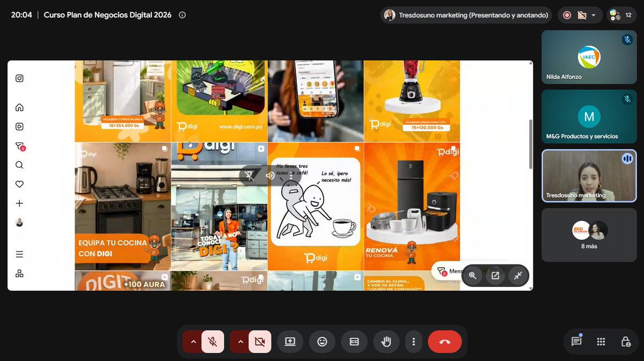Viewport: 644px width, 361px height.
Task: Open the floating Mensajes button
Action: 448,271
